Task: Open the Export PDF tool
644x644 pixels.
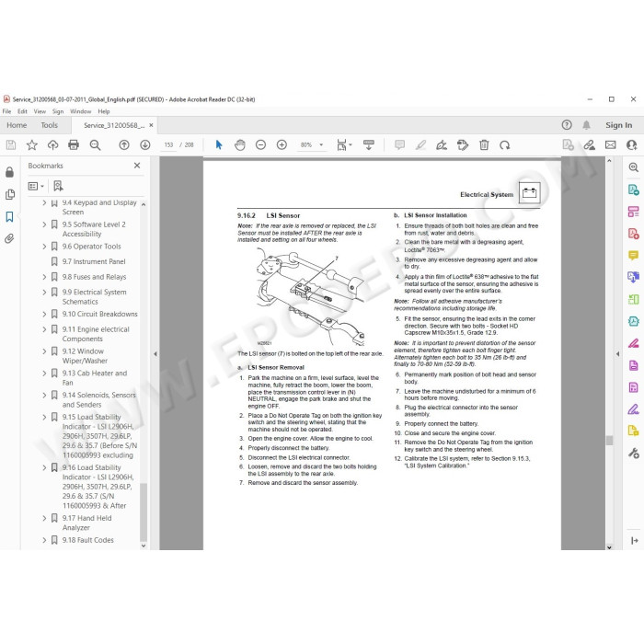Action: pyautogui.click(x=633, y=190)
